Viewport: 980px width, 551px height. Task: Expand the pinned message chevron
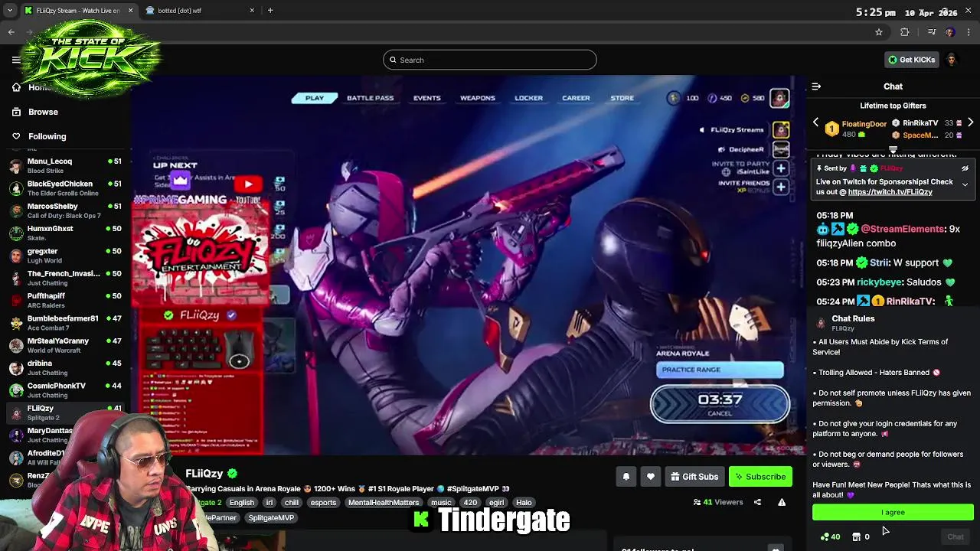coord(965,184)
